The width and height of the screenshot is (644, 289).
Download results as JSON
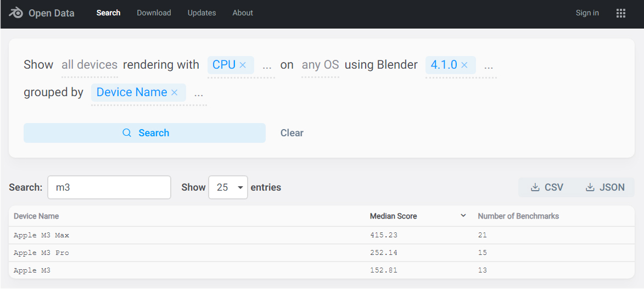(605, 187)
